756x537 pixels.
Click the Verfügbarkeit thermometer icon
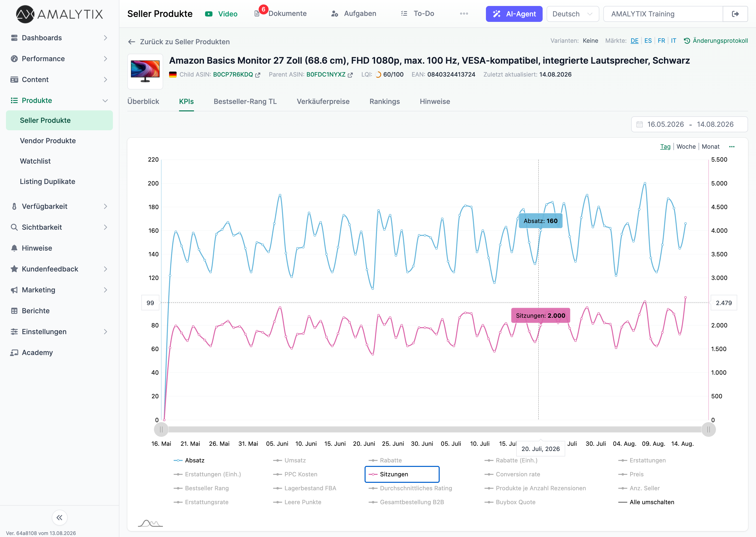(x=14, y=206)
